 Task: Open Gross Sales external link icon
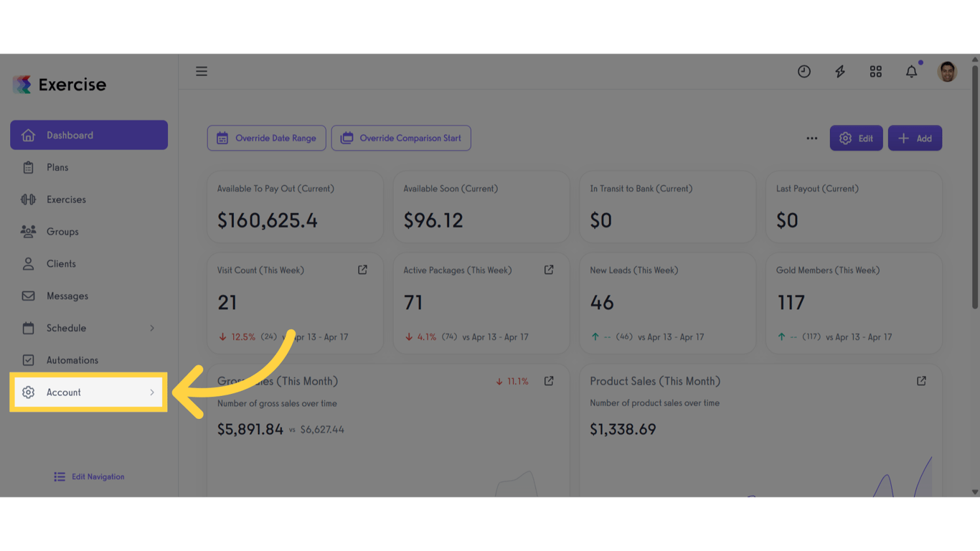pos(549,381)
